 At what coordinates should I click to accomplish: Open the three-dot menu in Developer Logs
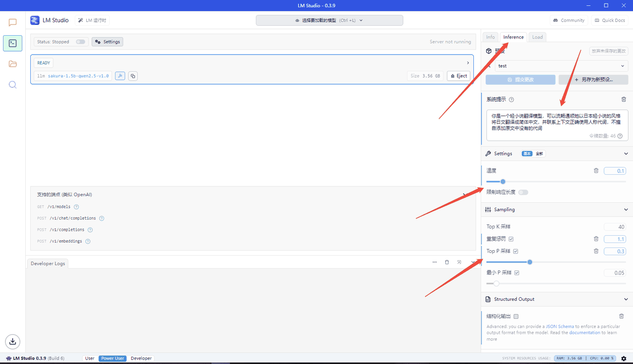pos(435,262)
